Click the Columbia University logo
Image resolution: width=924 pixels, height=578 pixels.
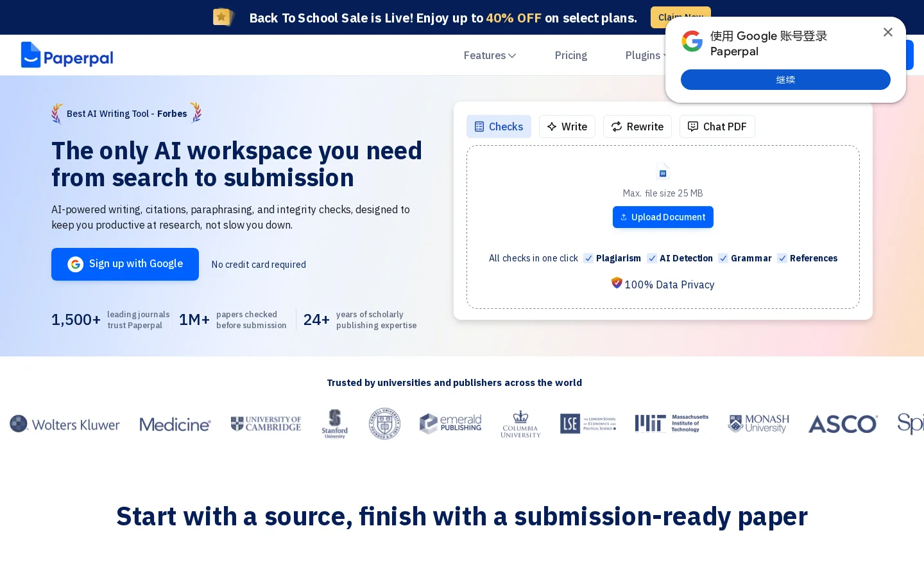click(x=520, y=424)
